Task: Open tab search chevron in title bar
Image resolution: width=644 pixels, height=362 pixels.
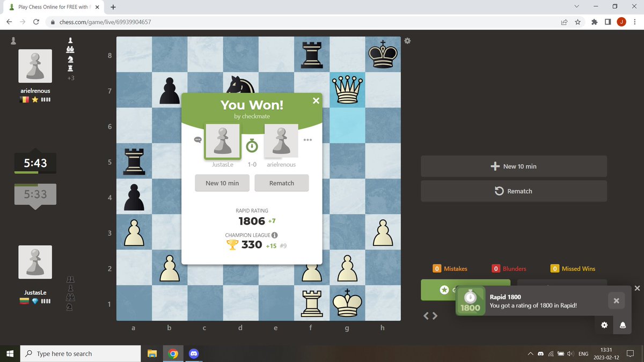Action: click(576, 6)
